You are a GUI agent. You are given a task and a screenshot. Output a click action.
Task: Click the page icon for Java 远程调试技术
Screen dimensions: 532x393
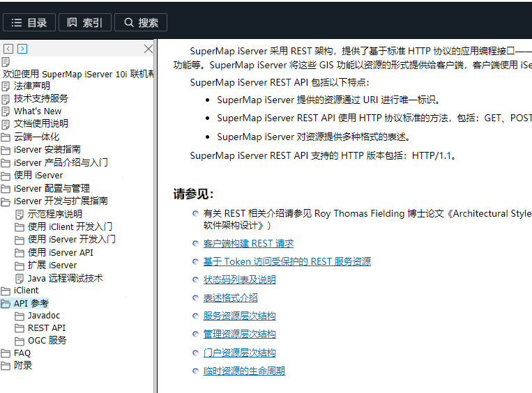point(20,279)
